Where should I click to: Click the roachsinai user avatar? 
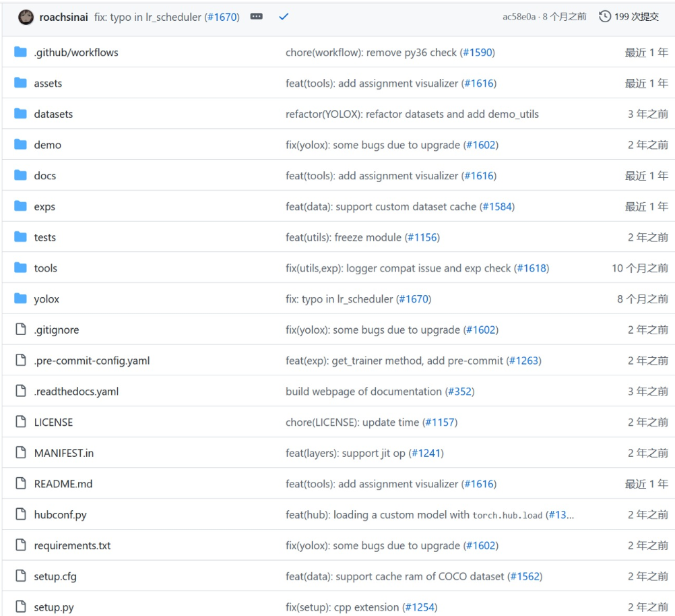(26, 17)
